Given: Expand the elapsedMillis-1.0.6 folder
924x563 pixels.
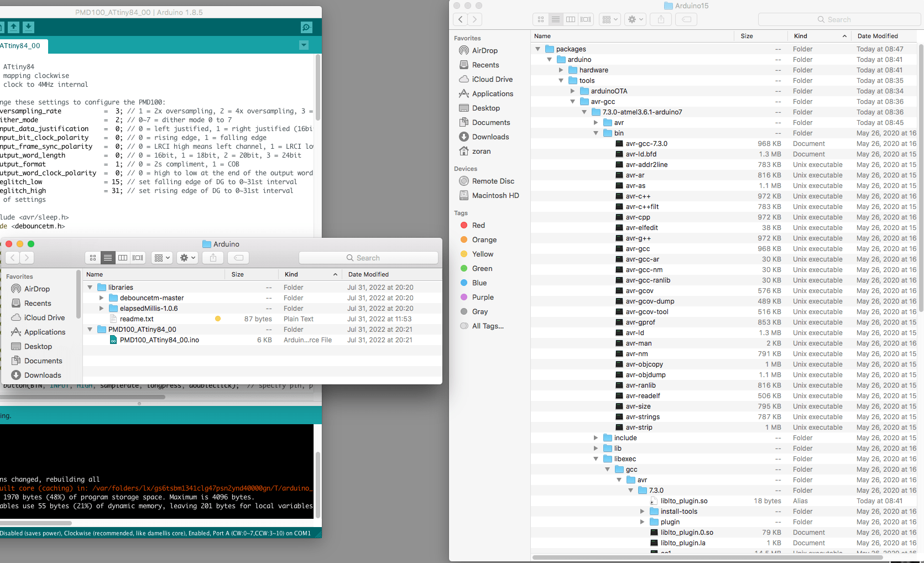Looking at the screenshot, I should (x=101, y=309).
